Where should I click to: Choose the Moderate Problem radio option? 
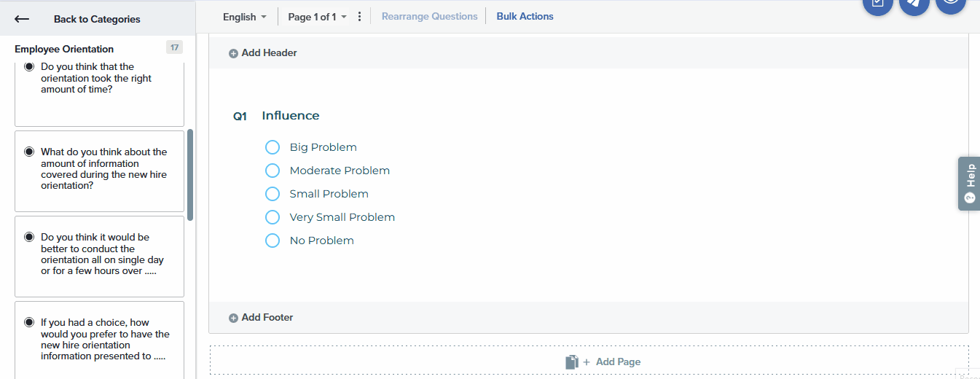click(273, 171)
